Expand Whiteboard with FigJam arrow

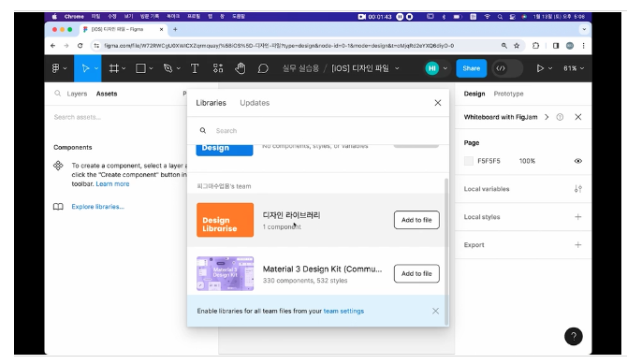547,117
